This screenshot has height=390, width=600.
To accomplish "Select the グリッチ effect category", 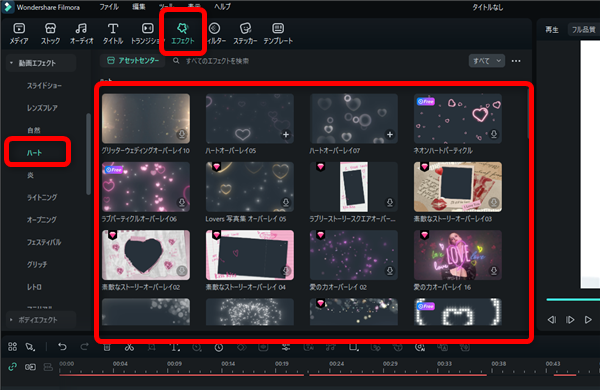I will coord(37,264).
